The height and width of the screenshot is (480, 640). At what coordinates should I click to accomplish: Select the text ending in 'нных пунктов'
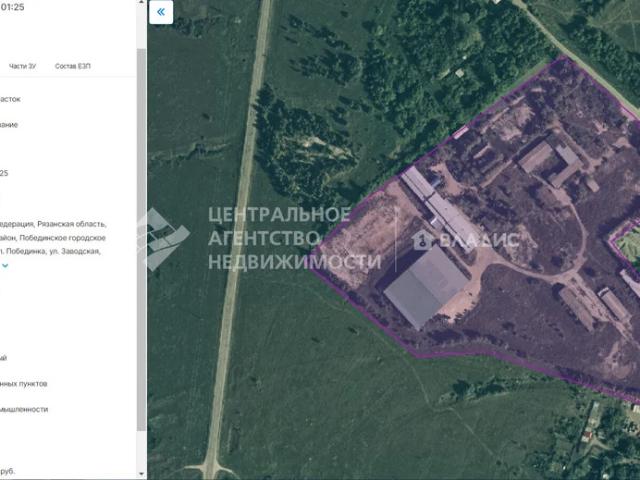pos(23,384)
